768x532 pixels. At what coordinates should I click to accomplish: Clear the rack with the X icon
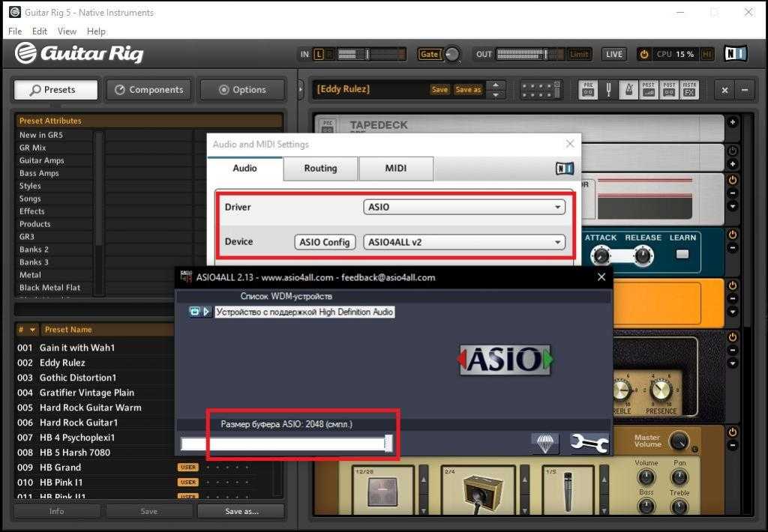725,90
